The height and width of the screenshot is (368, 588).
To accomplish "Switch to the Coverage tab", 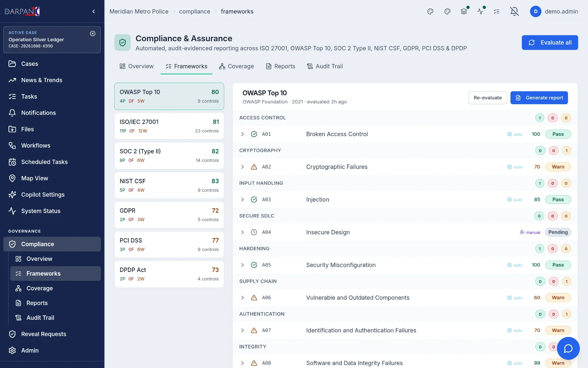I will point(236,66).
